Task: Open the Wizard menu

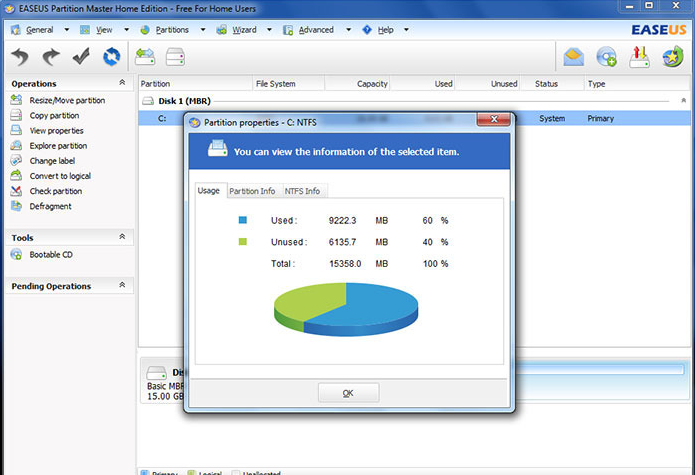Action: click(x=244, y=30)
